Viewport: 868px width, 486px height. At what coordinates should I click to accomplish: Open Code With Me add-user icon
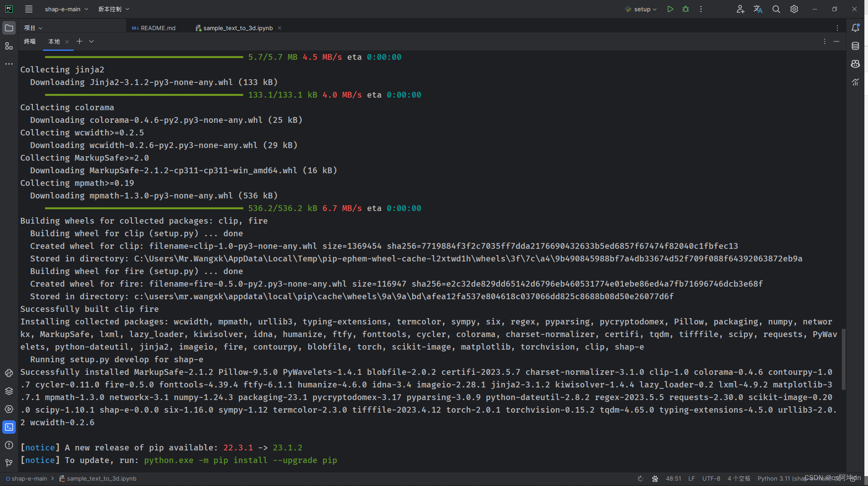(x=740, y=9)
